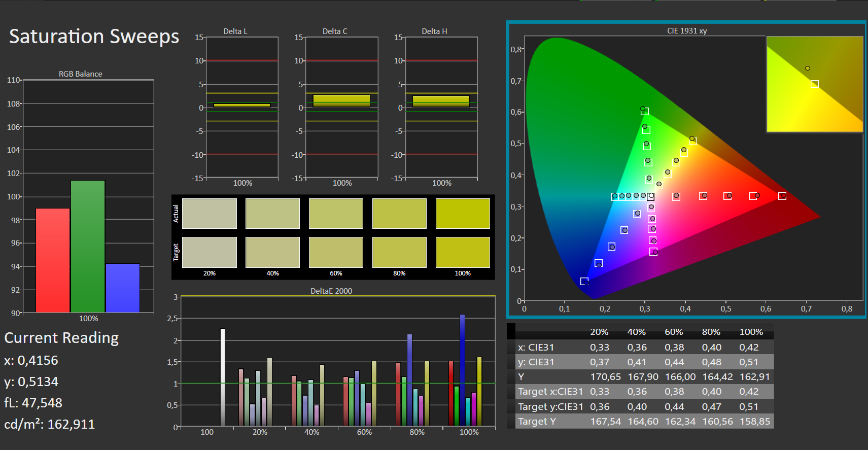Click the Actual 100% yellow swatch
868x450 pixels.
pos(462,214)
